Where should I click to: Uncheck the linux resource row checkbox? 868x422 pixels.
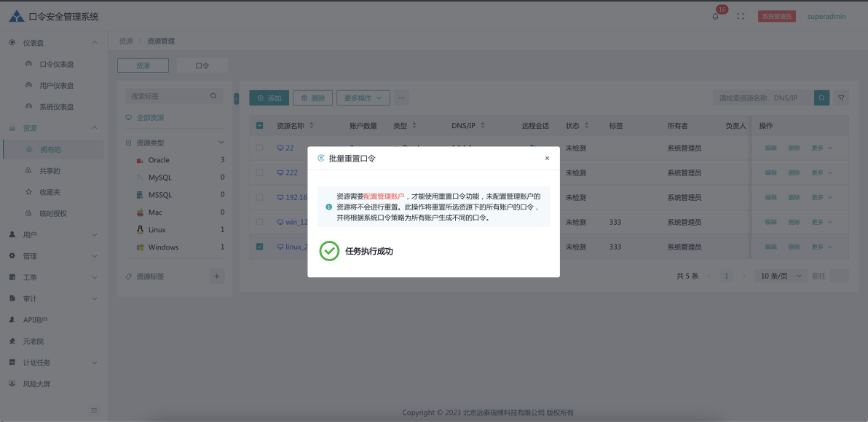[x=260, y=247]
